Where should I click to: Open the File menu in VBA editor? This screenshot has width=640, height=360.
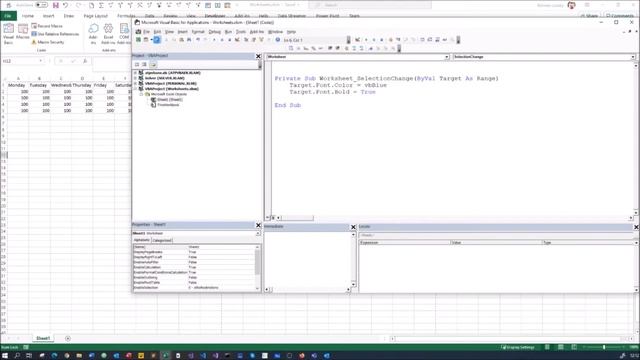click(146, 32)
